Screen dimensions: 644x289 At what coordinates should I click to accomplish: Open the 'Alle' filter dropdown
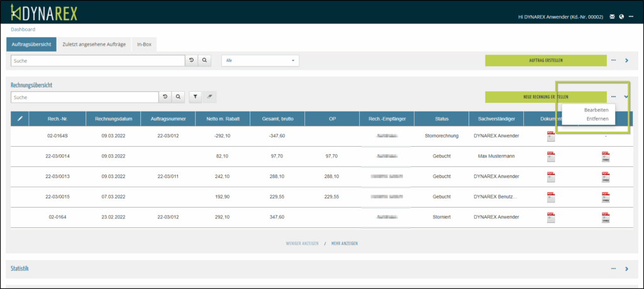260,60
